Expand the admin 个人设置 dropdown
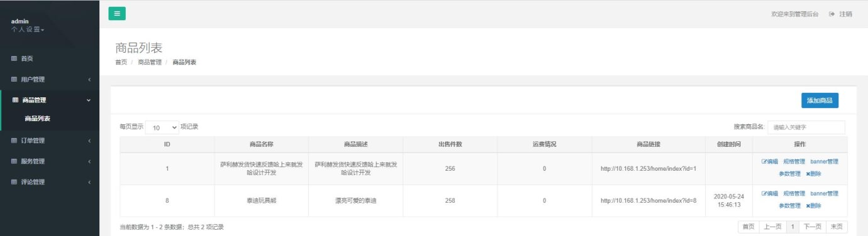 28,29
